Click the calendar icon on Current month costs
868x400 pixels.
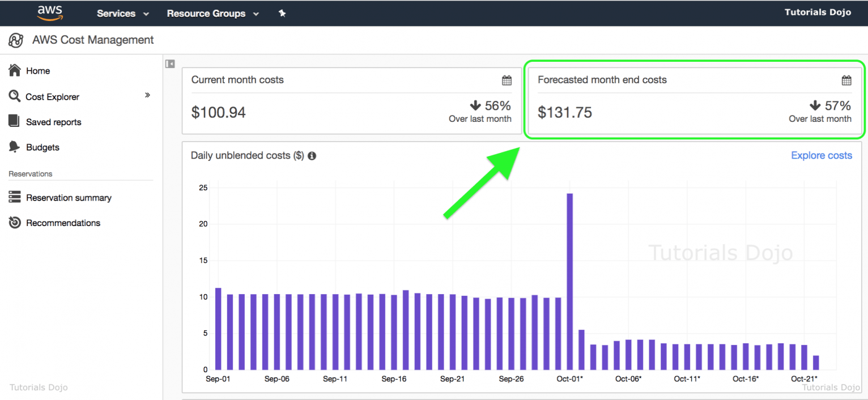tap(507, 80)
